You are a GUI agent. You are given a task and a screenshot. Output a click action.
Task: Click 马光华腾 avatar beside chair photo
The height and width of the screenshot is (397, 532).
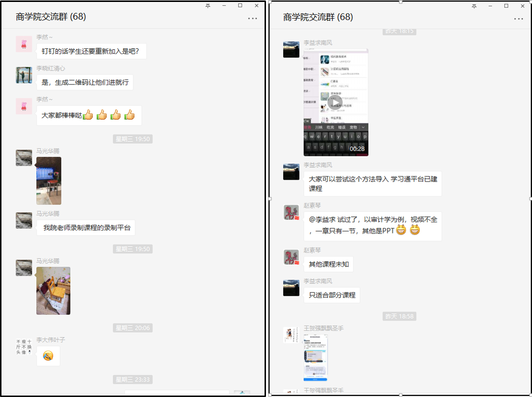[24, 268]
